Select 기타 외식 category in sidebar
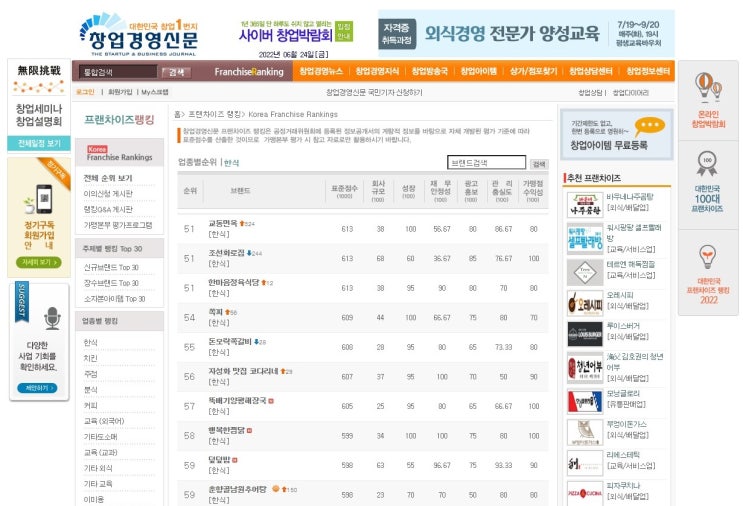The image size is (743, 506). tap(98, 468)
